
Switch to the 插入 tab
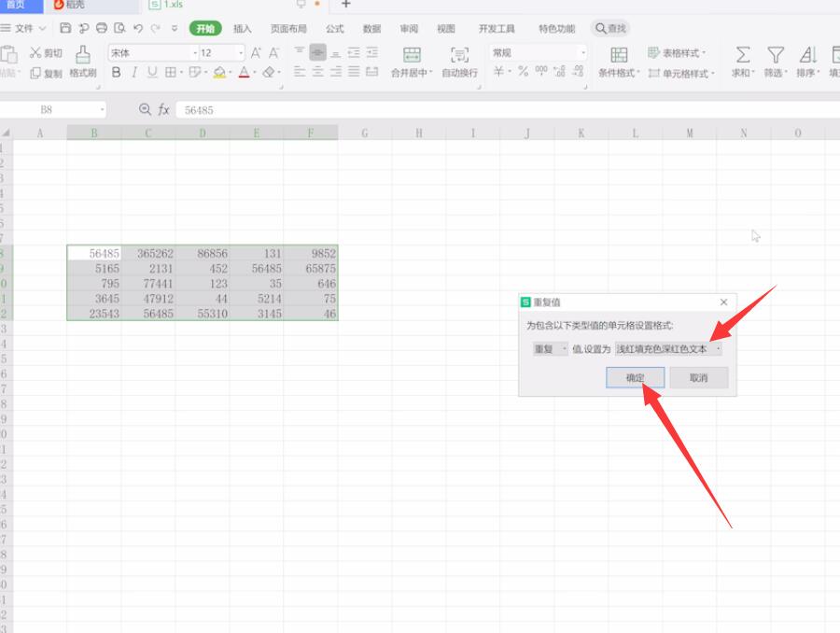coord(242,28)
